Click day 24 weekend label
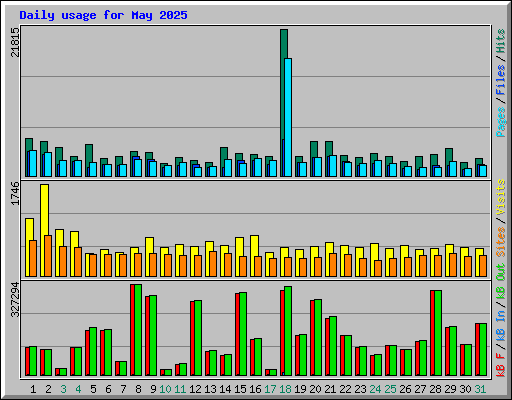512x400 pixels. [375, 389]
